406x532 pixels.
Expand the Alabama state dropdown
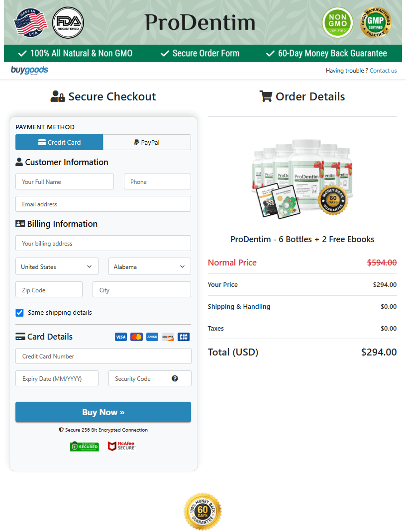tap(149, 266)
